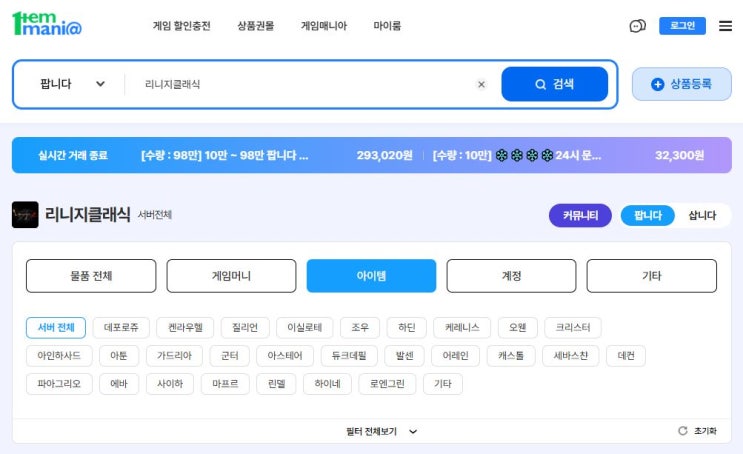The height and width of the screenshot is (454, 743).
Task: Select the 기타 category tab
Action: [652, 276]
